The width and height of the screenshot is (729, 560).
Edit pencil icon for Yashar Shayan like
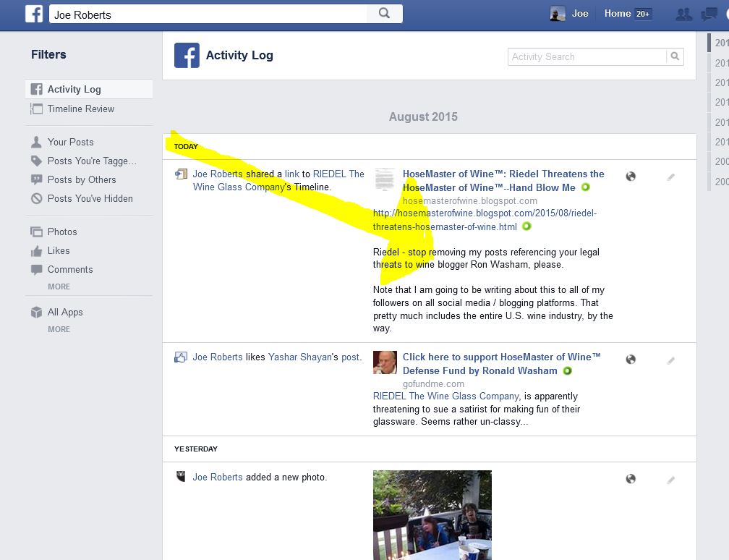tap(670, 360)
